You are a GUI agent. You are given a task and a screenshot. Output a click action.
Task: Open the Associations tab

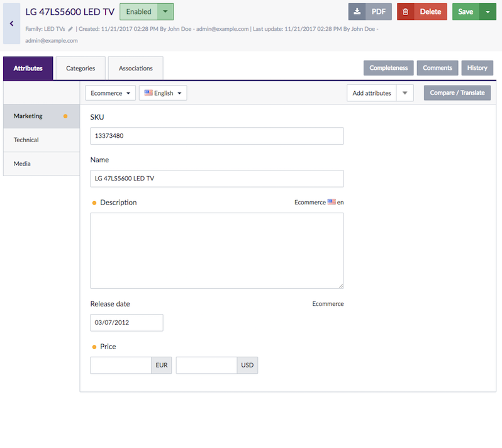[x=135, y=68]
